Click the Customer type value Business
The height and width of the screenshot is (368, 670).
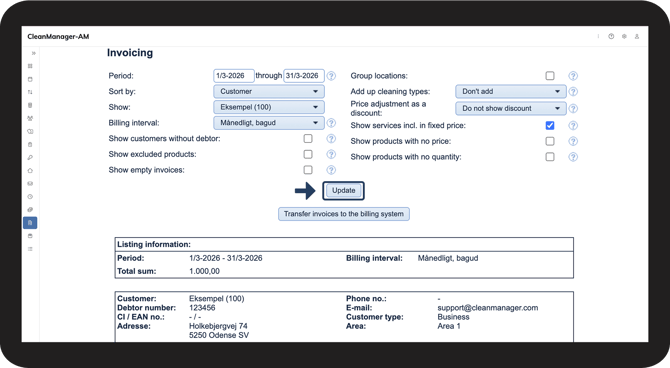pyautogui.click(x=453, y=317)
